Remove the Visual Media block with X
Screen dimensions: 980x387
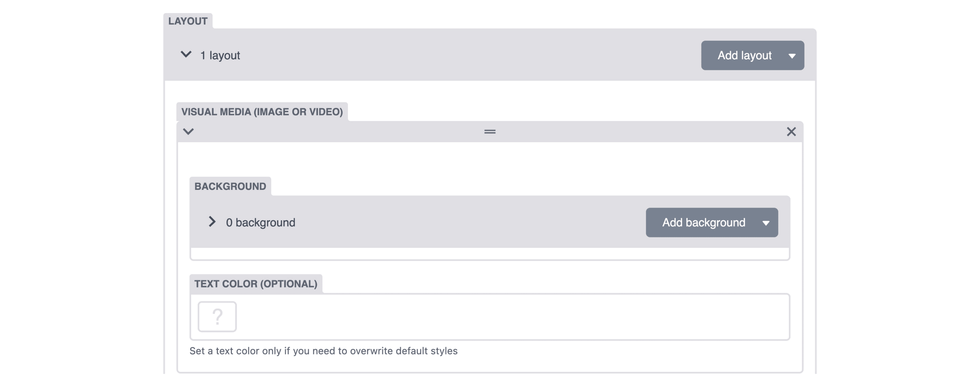point(791,132)
